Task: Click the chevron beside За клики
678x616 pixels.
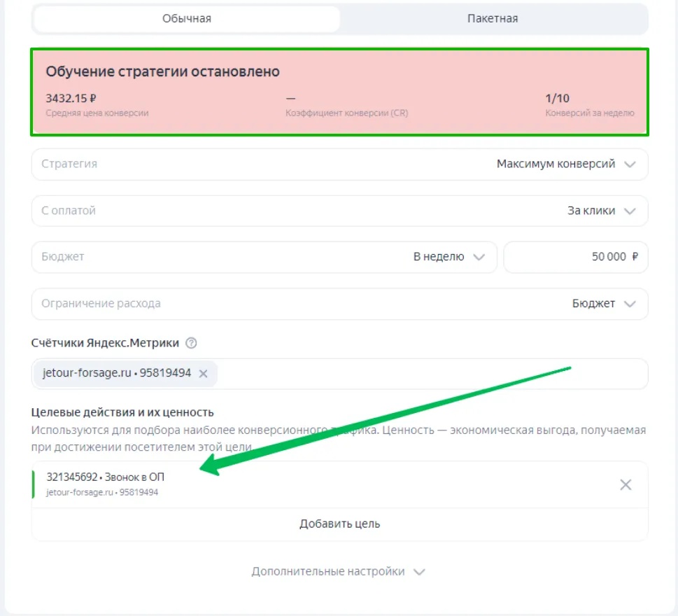Action: click(x=630, y=211)
